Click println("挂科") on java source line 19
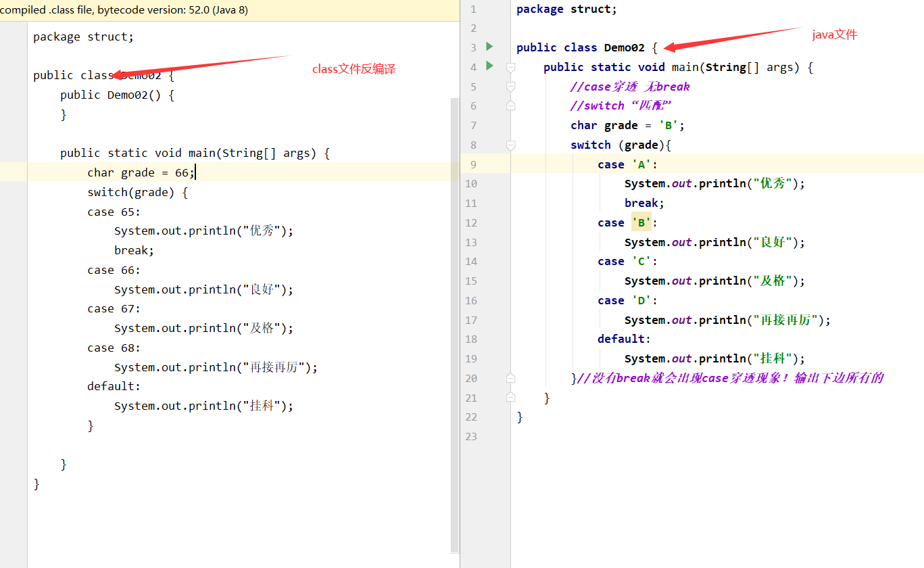The image size is (924, 568). click(x=715, y=358)
